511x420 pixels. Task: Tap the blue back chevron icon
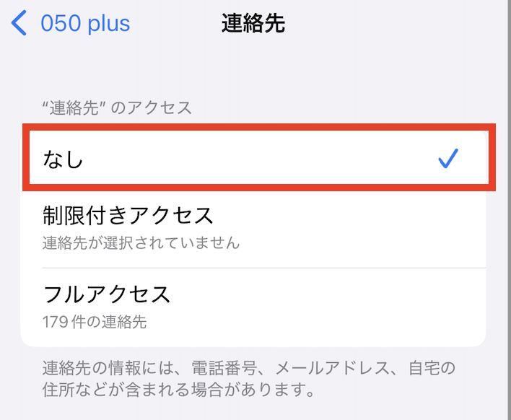pos(19,23)
